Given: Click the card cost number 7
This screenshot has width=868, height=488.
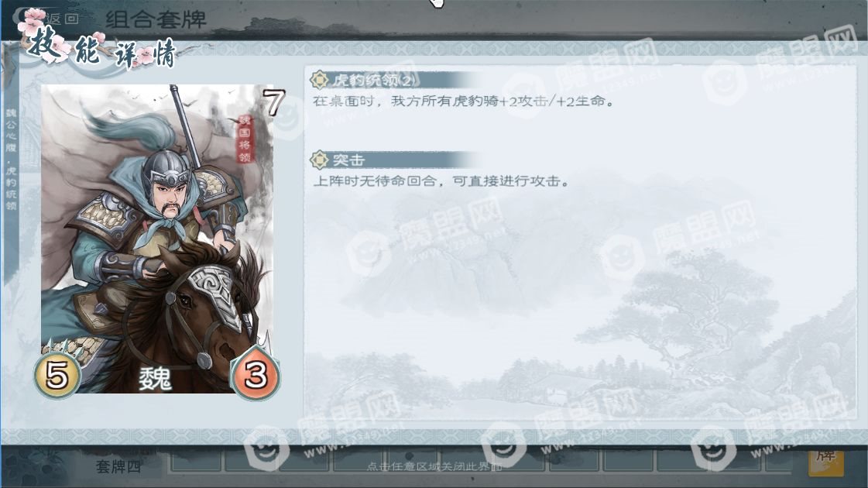Looking at the screenshot, I should pyautogui.click(x=273, y=102).
